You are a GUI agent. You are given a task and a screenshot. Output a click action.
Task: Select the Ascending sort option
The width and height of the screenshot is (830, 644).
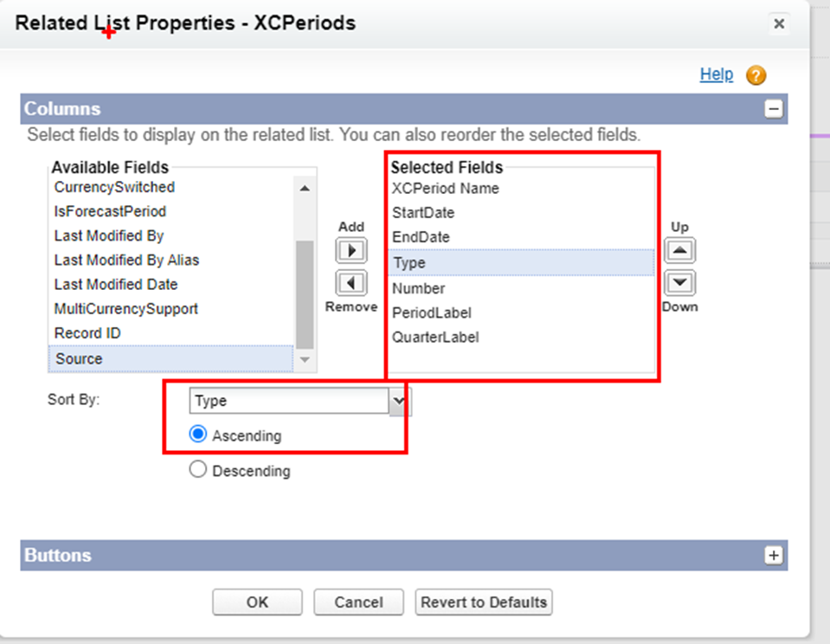198,435
